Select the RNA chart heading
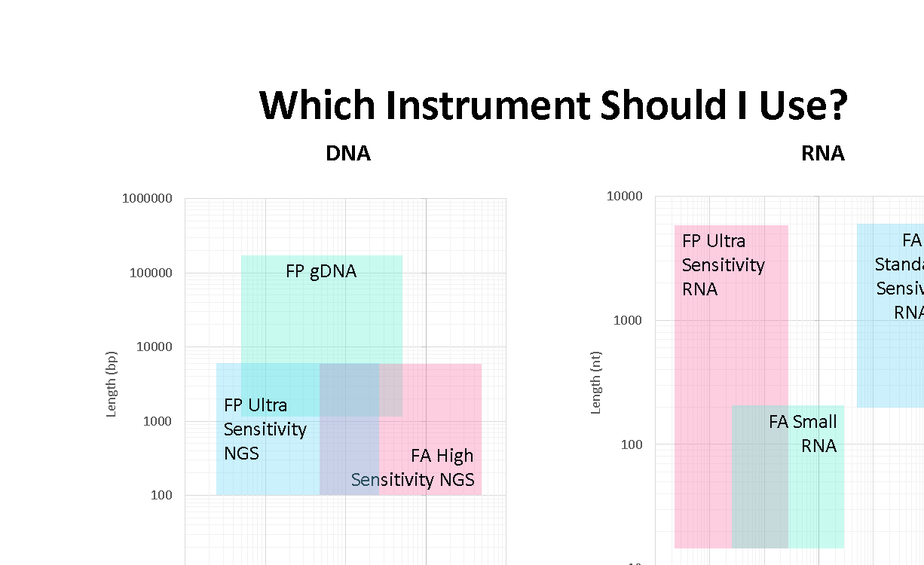Viewport: 924px width, 565px height. point(822,154)
